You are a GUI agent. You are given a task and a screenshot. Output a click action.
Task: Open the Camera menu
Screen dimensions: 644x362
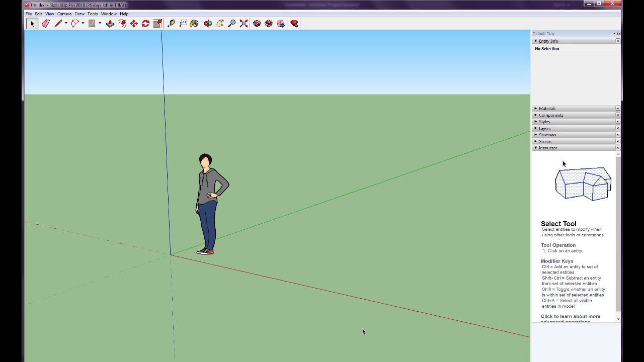coord(64,14)
